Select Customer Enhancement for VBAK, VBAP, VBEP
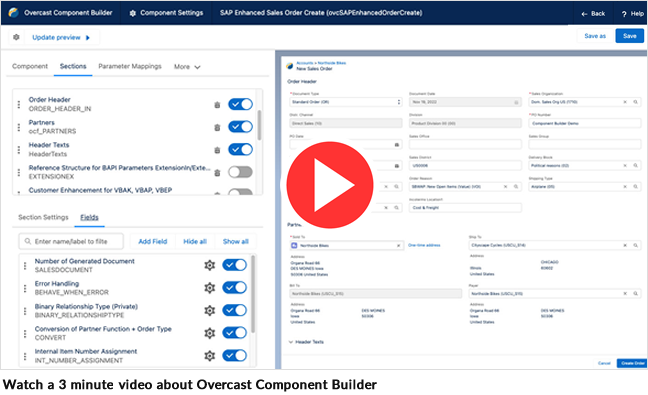 100,190
